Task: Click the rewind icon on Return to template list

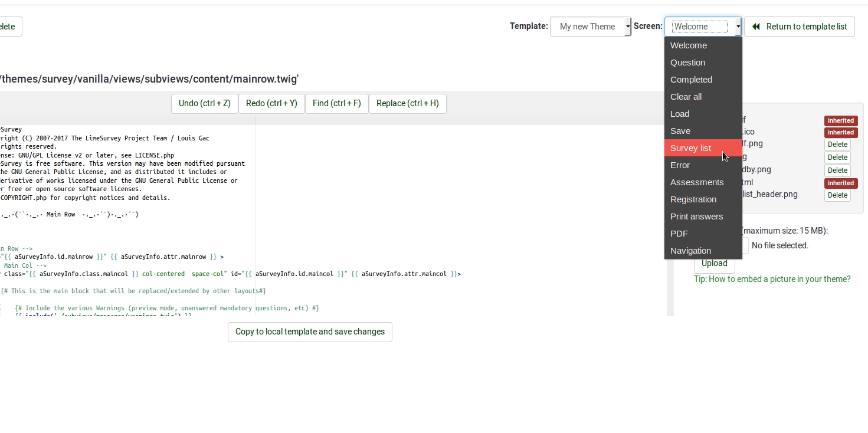Action: click(756, 27)
